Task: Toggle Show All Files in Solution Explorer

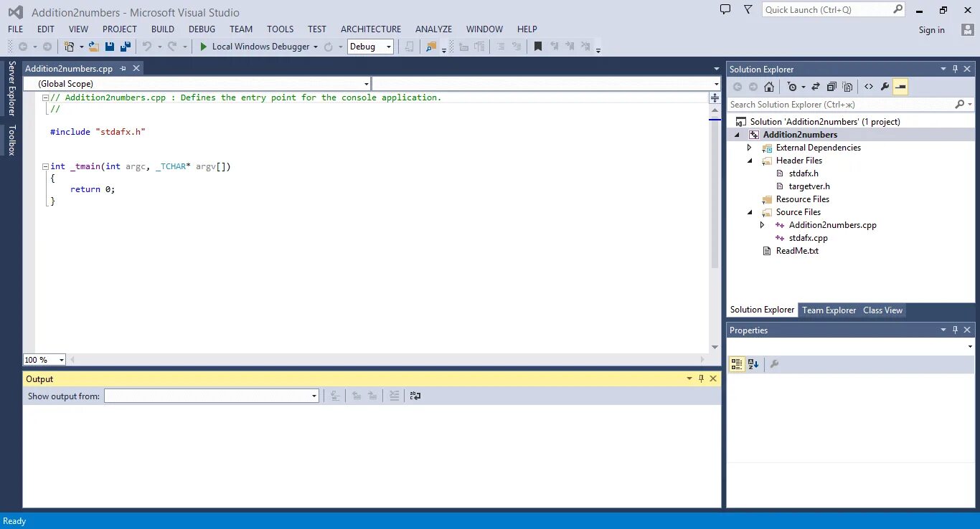Action: coord(847,87)
